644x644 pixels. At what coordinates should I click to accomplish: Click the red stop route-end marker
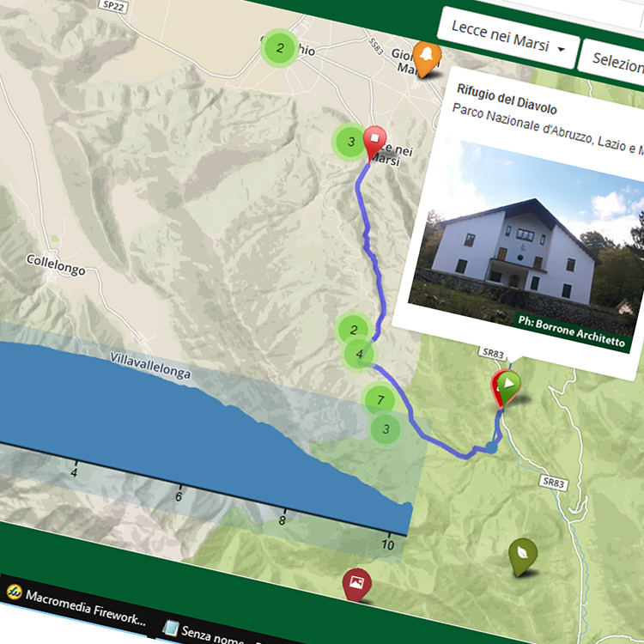click(374, 143)
